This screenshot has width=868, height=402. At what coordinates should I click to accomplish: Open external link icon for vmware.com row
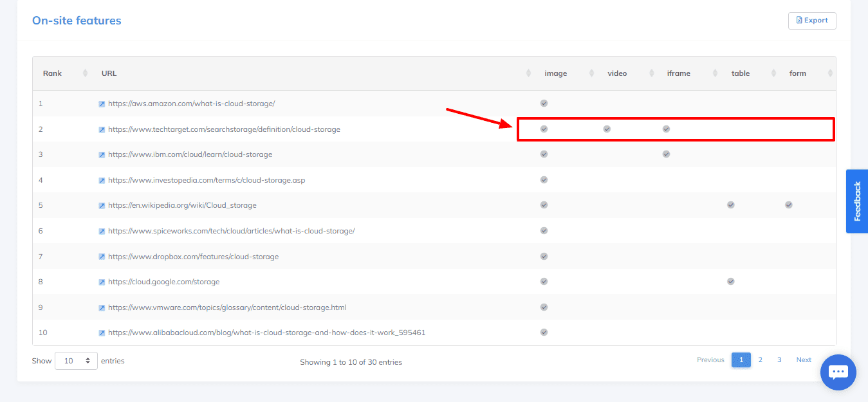pyautogui.click(x=102, y=307)
